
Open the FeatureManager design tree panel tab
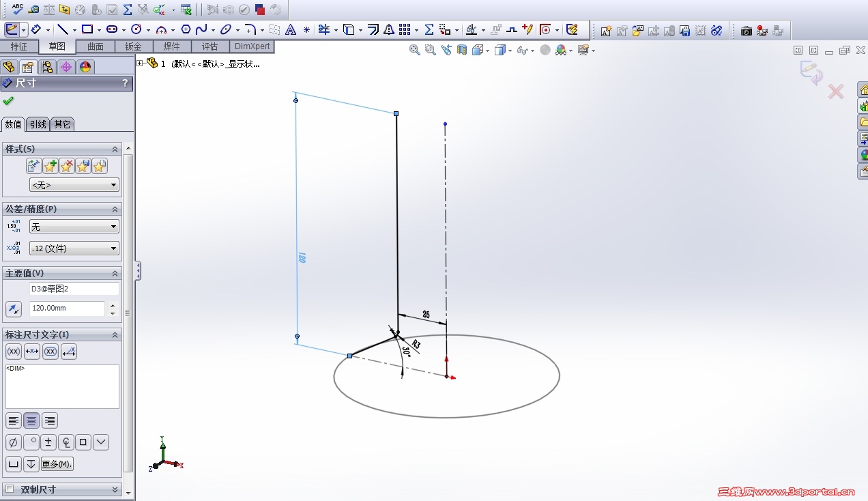point(9,66)
